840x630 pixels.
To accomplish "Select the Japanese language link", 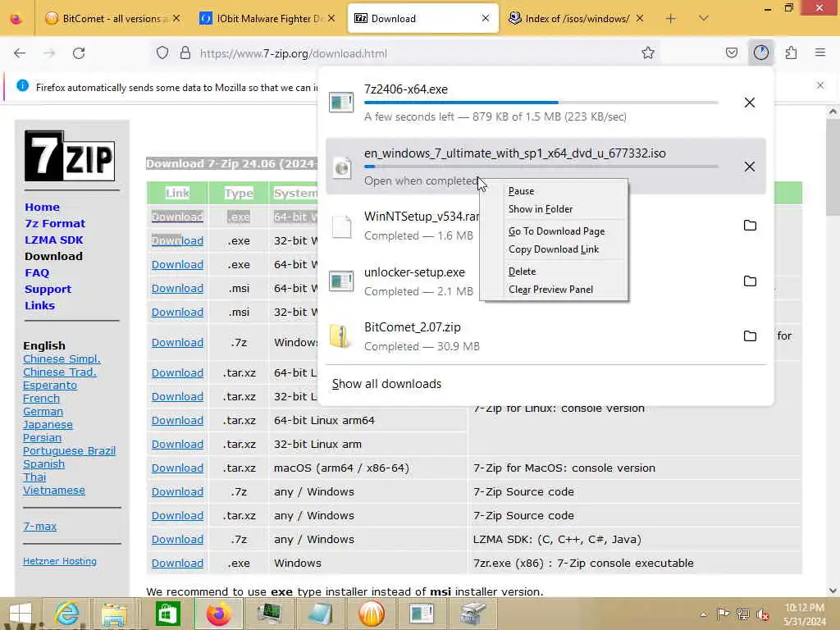I will 48,425.
